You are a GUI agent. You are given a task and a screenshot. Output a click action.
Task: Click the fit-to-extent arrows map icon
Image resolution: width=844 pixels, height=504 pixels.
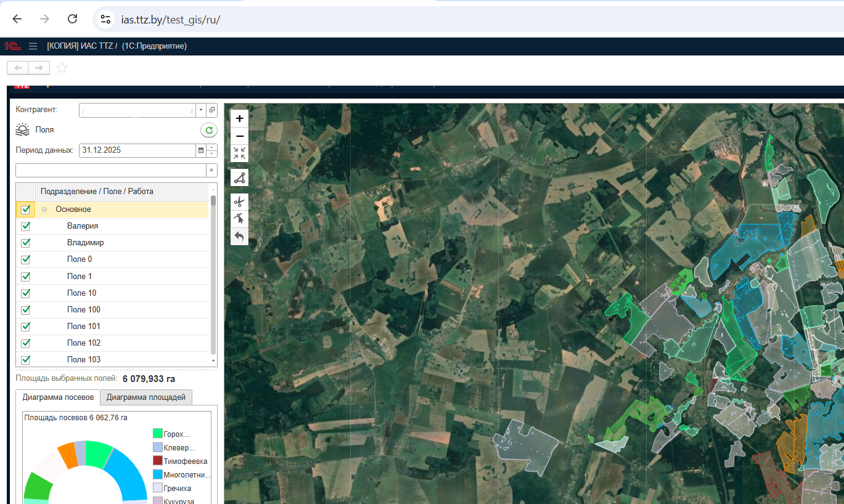(239, 153)
